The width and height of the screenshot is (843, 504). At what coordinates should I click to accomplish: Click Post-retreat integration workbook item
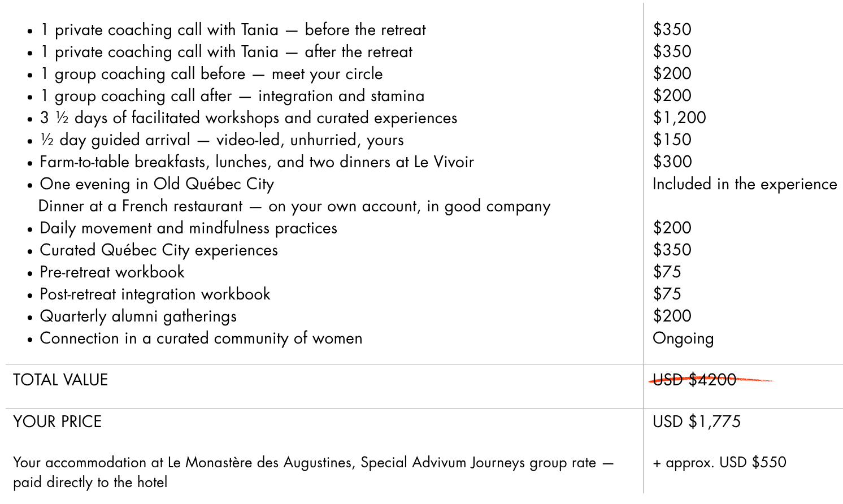point(155,294)
